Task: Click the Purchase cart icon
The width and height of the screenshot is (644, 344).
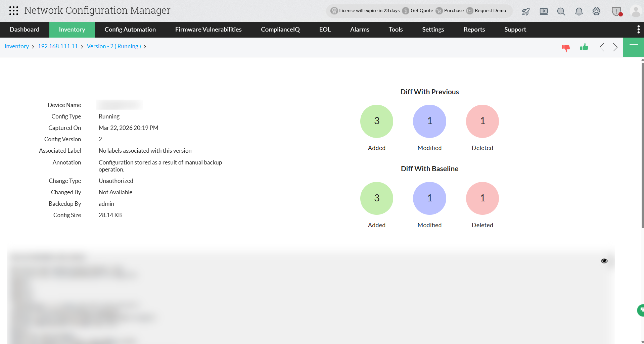Action: tap(439, 11)
